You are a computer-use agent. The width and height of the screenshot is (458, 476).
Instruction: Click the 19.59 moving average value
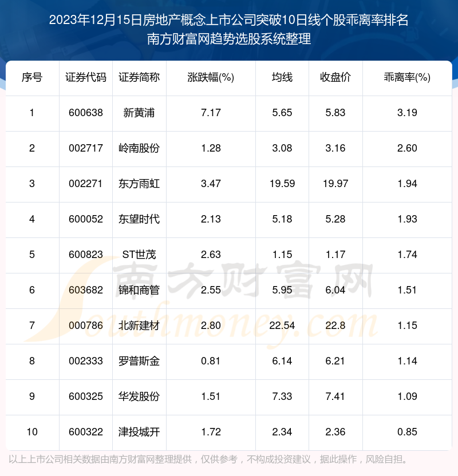[282, 184]
